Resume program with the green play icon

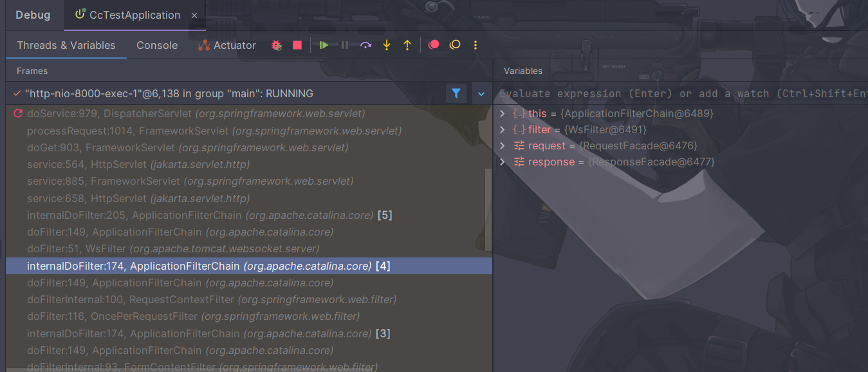(324, 45)
